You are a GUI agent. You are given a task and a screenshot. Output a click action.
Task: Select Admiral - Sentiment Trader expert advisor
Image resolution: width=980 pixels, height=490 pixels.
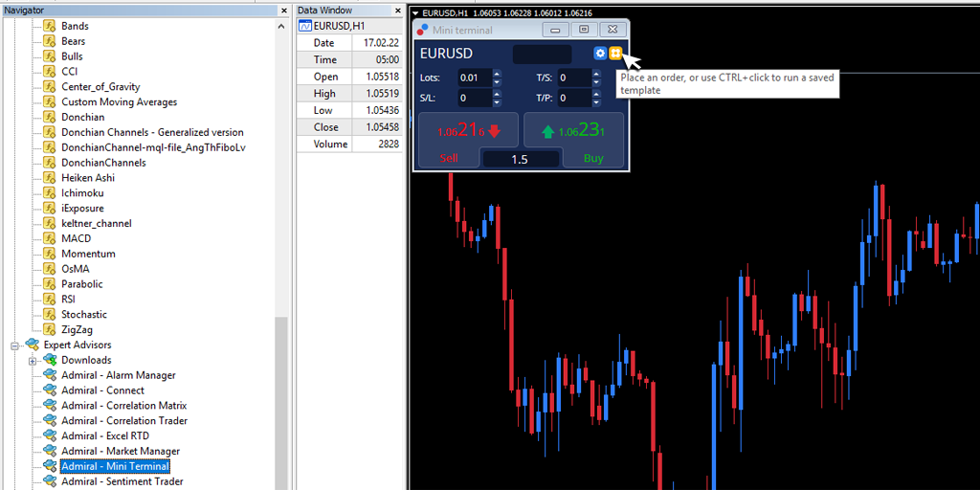click(122, 481)
